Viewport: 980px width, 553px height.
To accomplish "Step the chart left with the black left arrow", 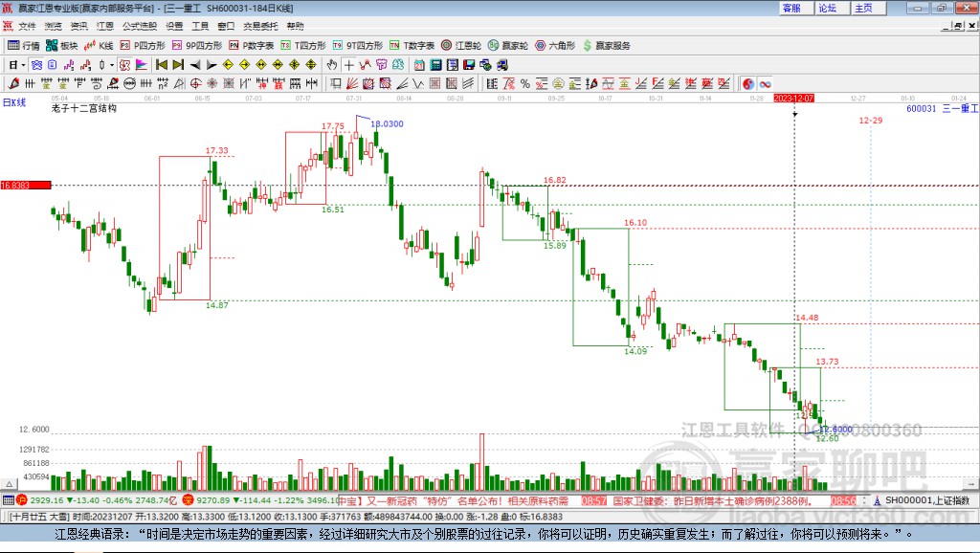I will 195,65.
